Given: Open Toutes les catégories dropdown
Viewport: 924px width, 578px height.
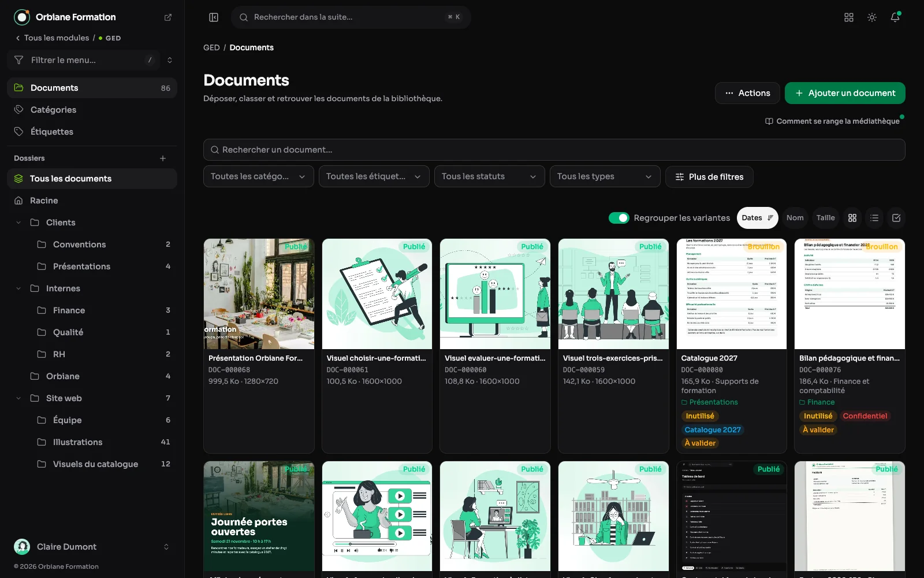Looking at the screenshot, I should (259, 176).
